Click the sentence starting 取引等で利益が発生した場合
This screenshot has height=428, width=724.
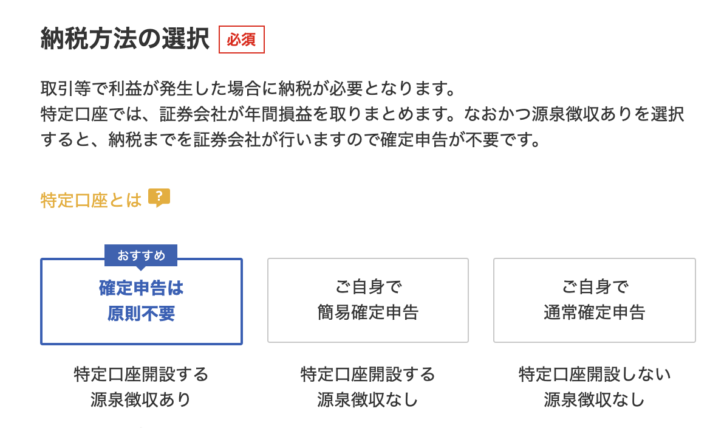(x=248, y=88)
